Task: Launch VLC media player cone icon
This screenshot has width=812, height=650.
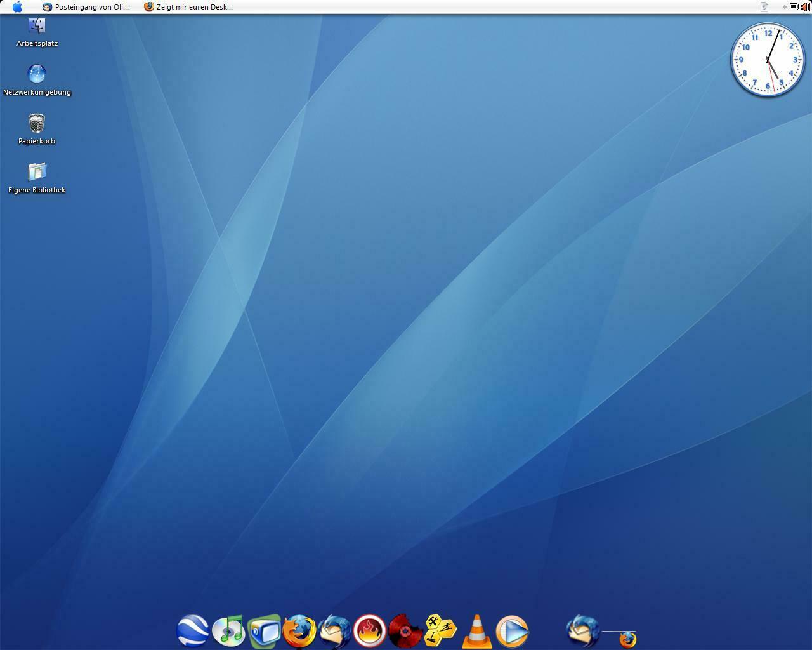Action: tap(476, 631)
